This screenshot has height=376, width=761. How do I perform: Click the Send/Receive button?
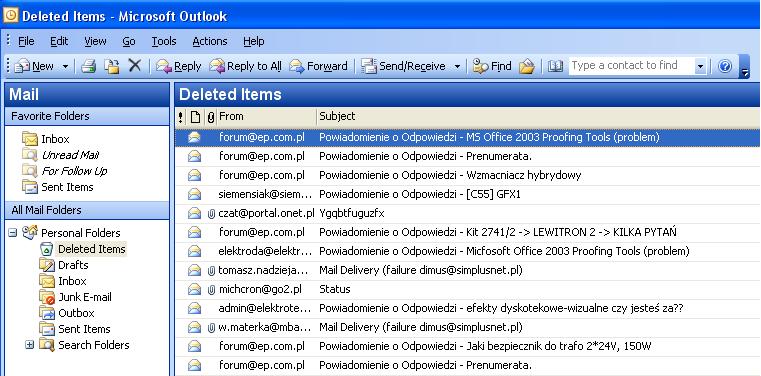click(x=404, y=66)
